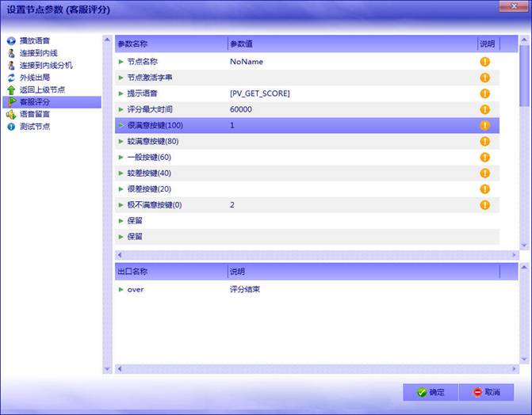
Task: Expand the 节点激活字串 row arrow
Action: [121, 78]
